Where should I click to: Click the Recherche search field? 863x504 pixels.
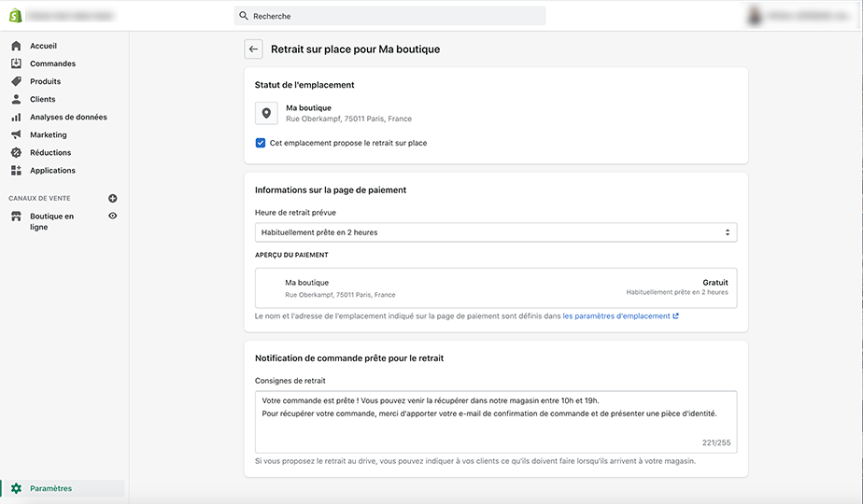(x=389, y=16)
